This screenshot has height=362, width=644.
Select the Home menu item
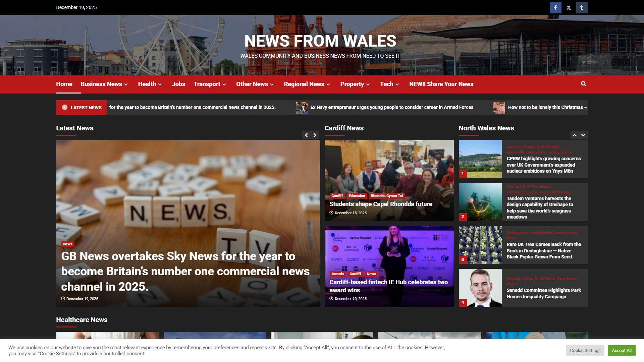click(64, 84)
